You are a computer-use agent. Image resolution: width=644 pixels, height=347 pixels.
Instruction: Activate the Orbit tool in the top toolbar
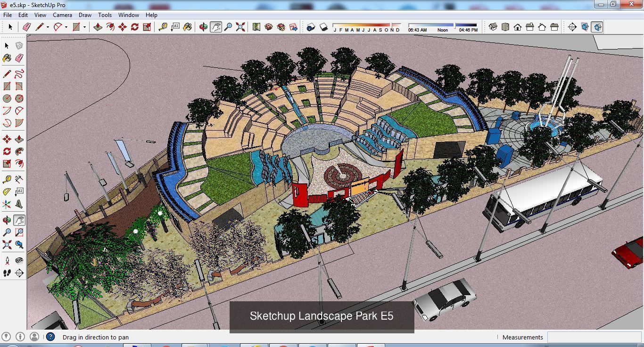pos(203,27)
